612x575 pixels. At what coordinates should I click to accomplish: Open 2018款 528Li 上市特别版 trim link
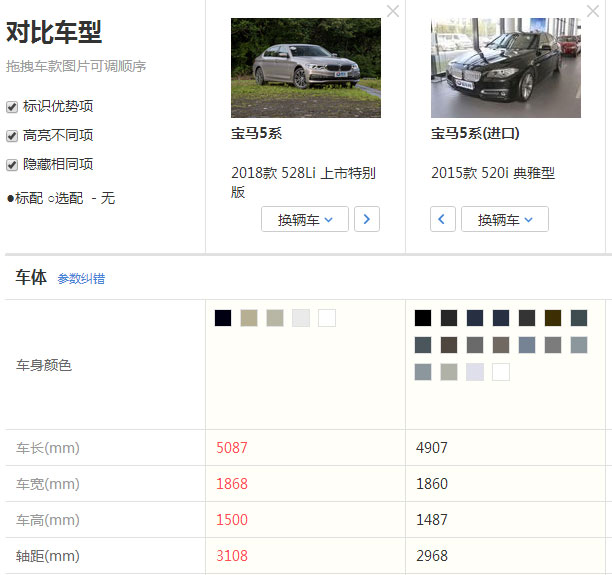303,182
